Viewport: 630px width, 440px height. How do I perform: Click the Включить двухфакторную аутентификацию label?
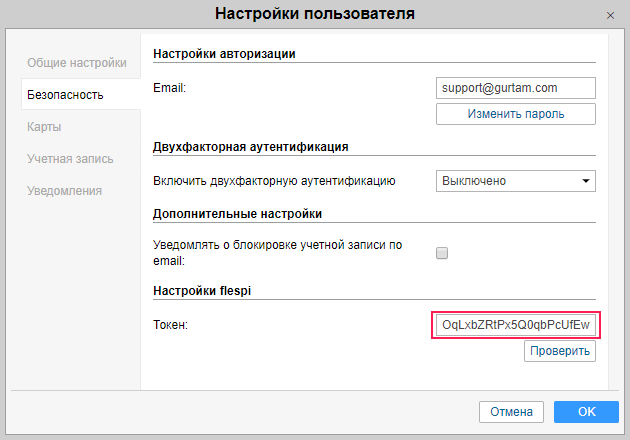tap(275, 181)
